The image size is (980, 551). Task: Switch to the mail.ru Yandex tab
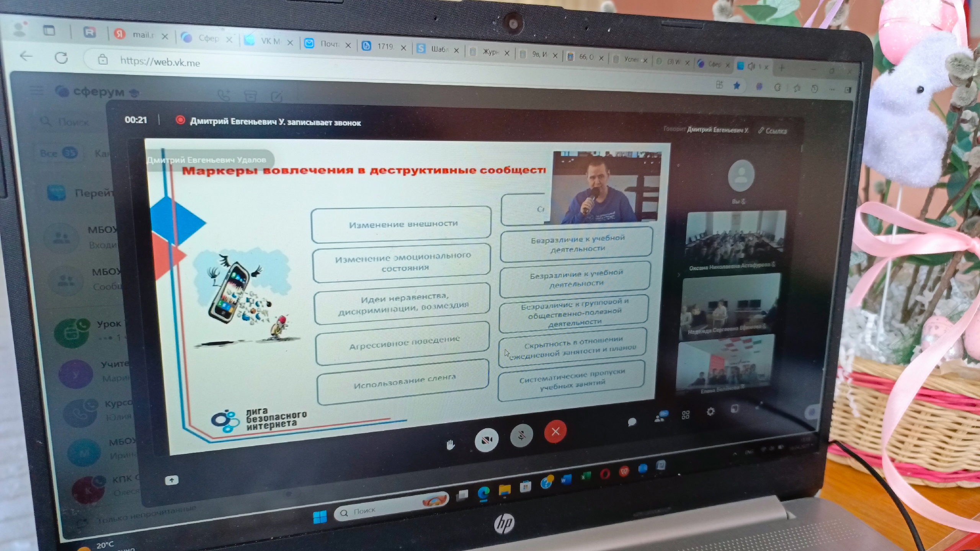click(140, 35)
